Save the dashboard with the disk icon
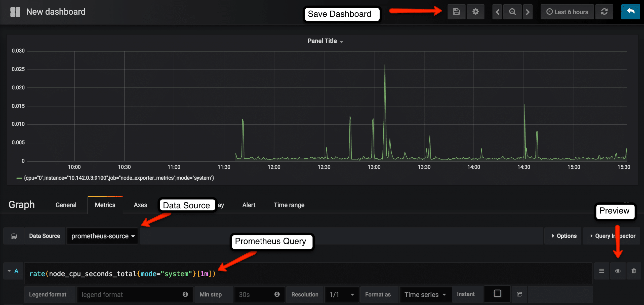644x305 pixels. [x=456, y=12]
